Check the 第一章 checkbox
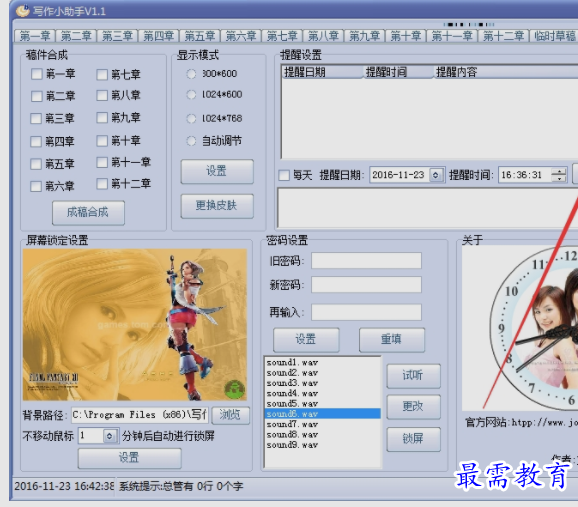Image resolution: width=578 pixels, height=507 pixels. click(x=36, y=74)
